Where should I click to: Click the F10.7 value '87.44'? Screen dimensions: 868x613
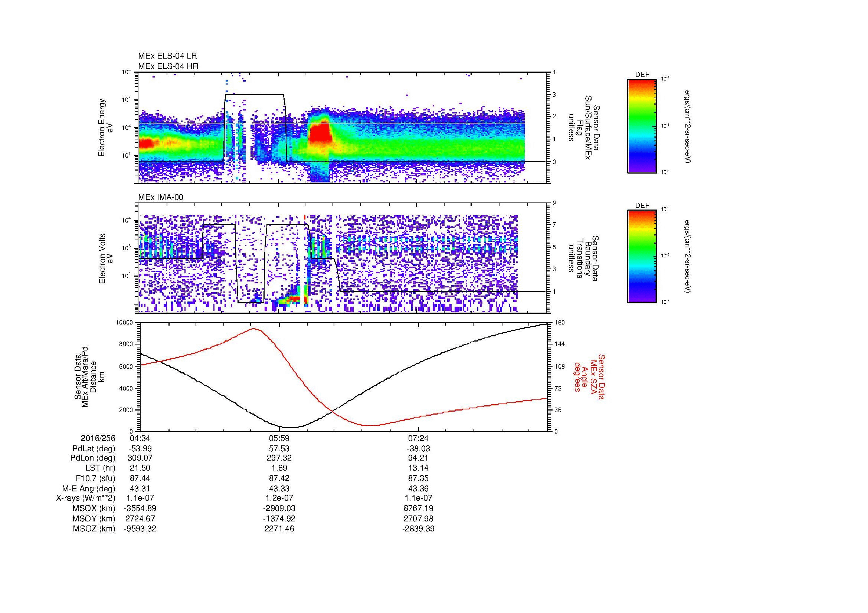click(x=140, y=478)
